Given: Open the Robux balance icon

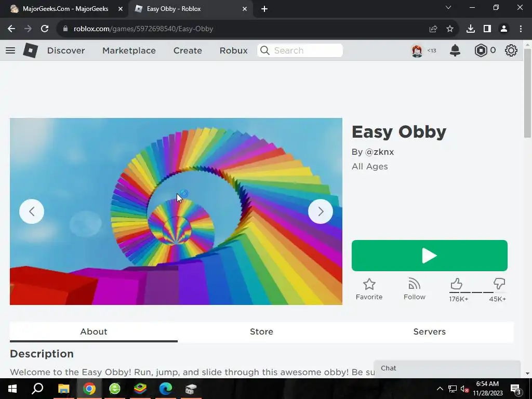Looking at the screenshot, I should tap(481, 50).
